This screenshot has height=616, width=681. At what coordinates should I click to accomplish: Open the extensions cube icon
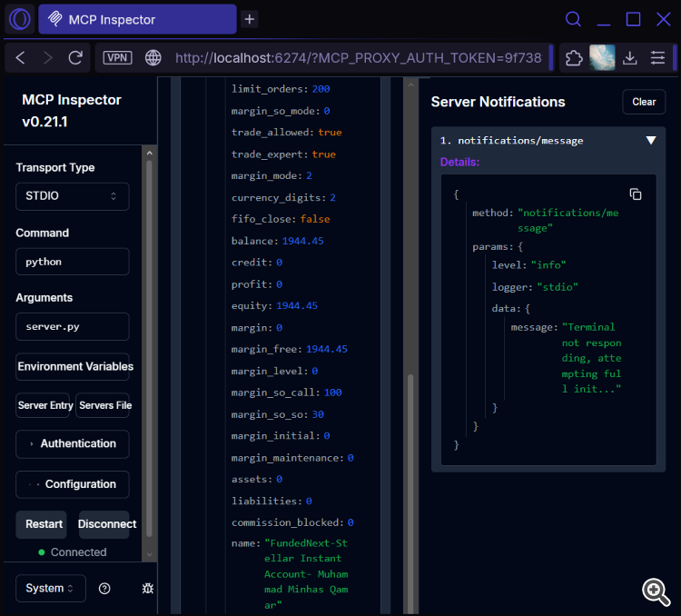574,57
